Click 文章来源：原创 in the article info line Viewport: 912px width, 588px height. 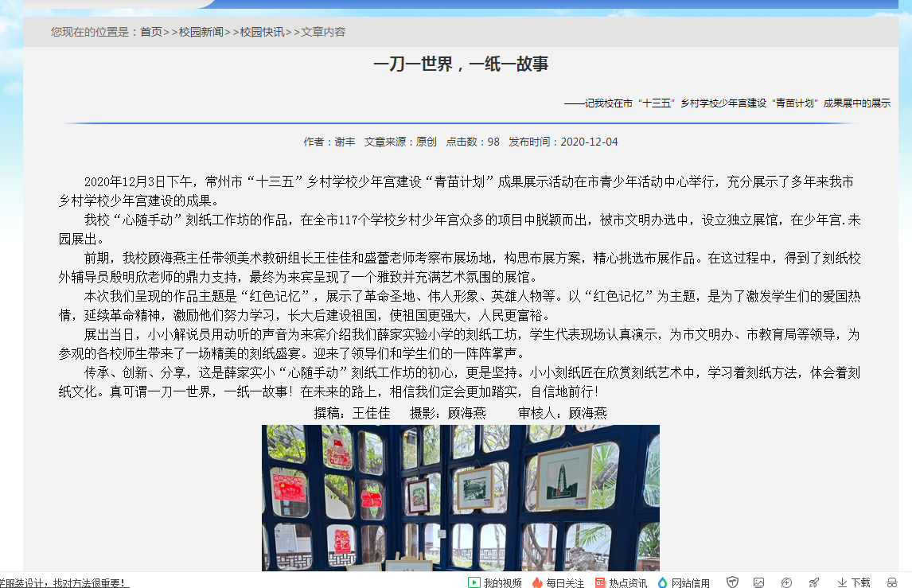tap(400, 142)
